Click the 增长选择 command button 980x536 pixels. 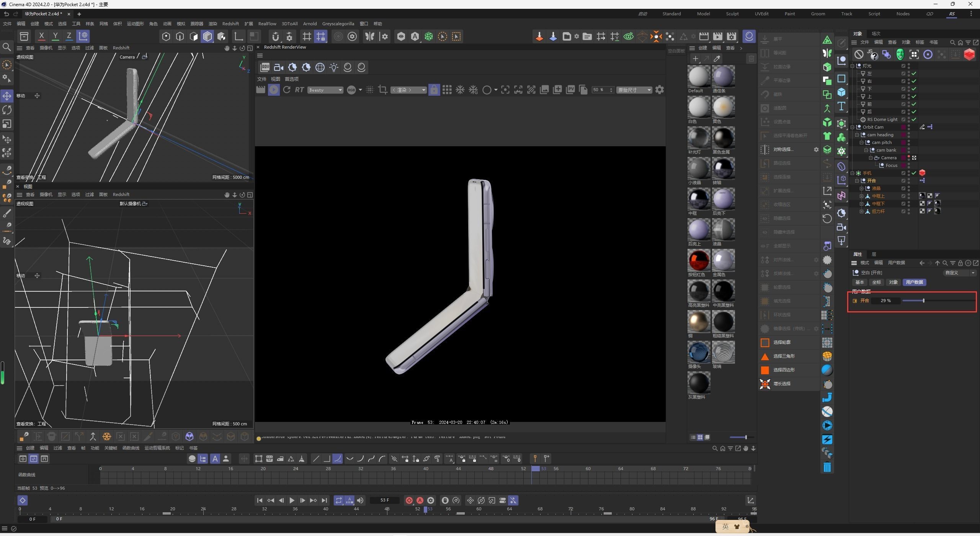[782, 384]
